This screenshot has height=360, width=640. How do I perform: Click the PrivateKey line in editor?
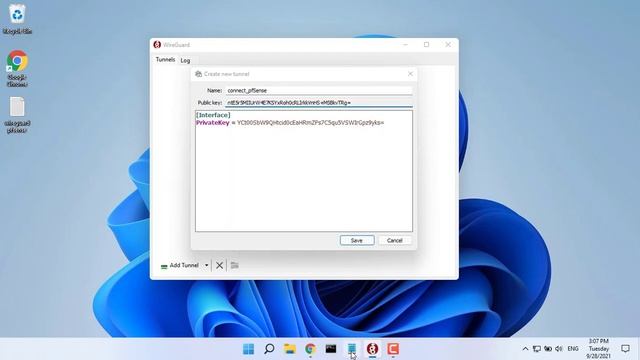(x=290, y=122)
